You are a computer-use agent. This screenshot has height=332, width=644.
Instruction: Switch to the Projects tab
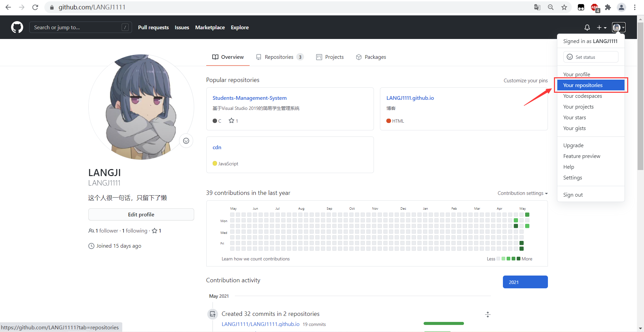[330, 57]
